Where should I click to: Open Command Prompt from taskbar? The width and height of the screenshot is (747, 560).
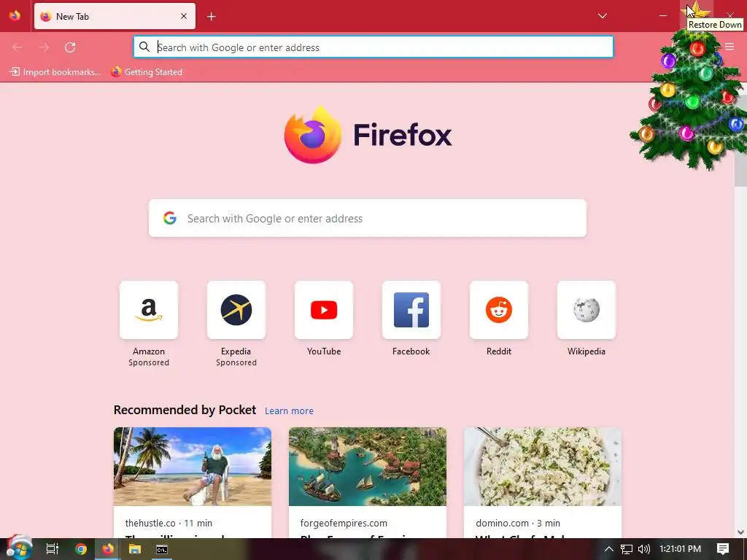[162, 549]
